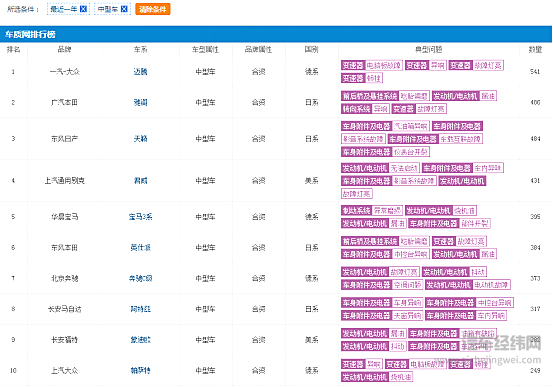Open the 帕萨特 car series link
This screenshot has height=387, width=553.
tap(140, 370)
